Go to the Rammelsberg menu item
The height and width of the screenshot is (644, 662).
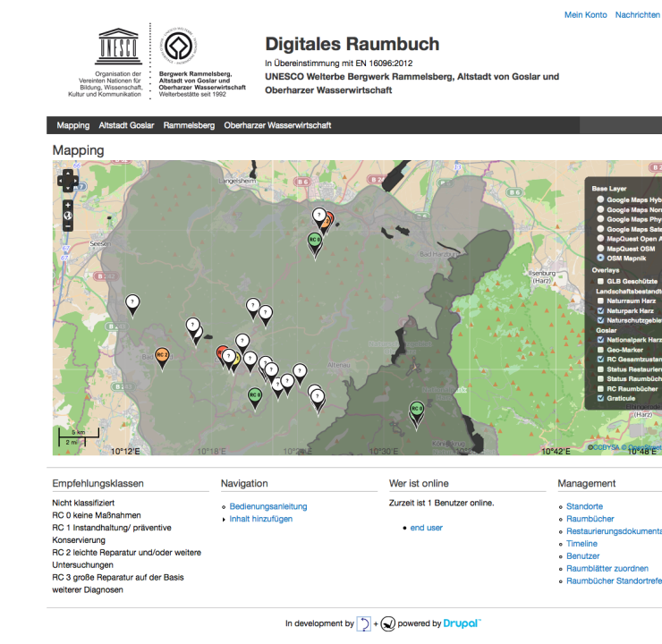coord(189,125)
